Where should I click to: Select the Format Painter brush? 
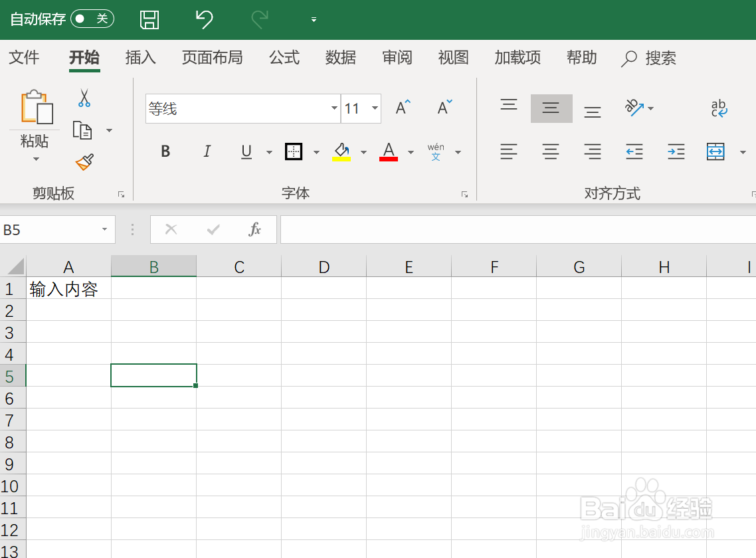(x=84, y=162)
